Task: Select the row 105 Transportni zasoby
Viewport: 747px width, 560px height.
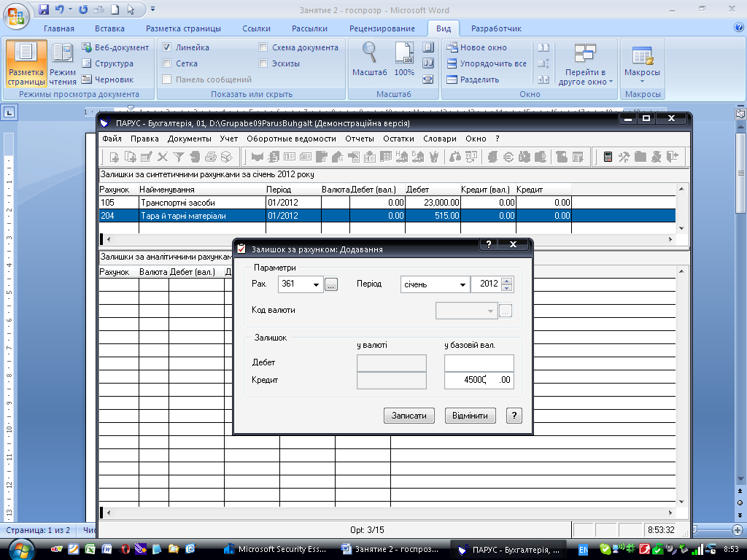Action: pyautogui.click(x=387, y=203)
